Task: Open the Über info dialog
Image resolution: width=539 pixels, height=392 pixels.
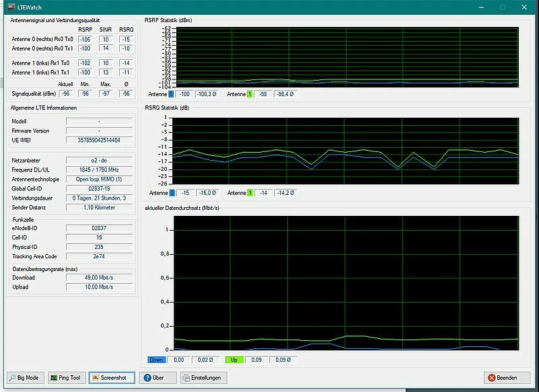Action: pos(157,378)
